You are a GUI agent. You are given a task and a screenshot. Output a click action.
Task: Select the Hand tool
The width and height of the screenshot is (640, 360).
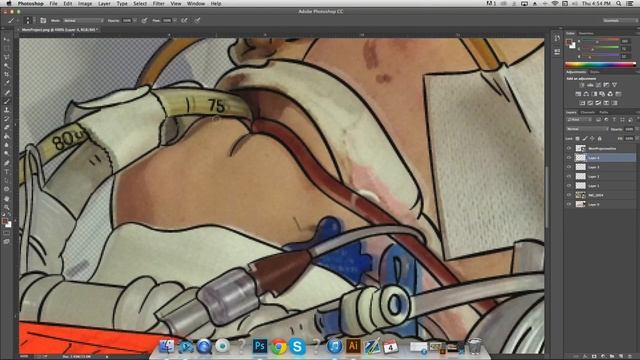(7, 198)
